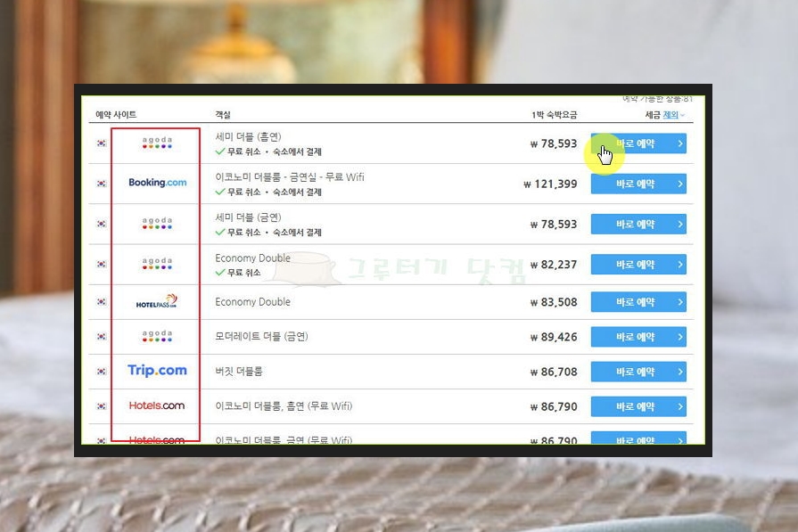Click the agoda logo in the 모더레이트 더블 row
Screen dimensions: 798x532
(157, 336)
